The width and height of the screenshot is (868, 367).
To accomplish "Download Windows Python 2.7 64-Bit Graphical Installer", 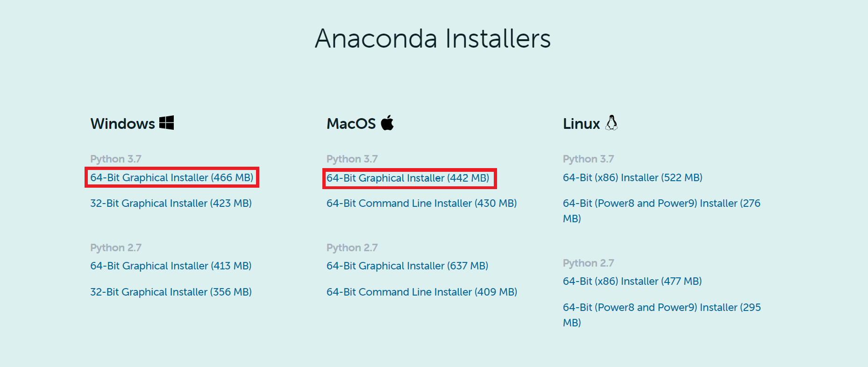I will (171, 266).
